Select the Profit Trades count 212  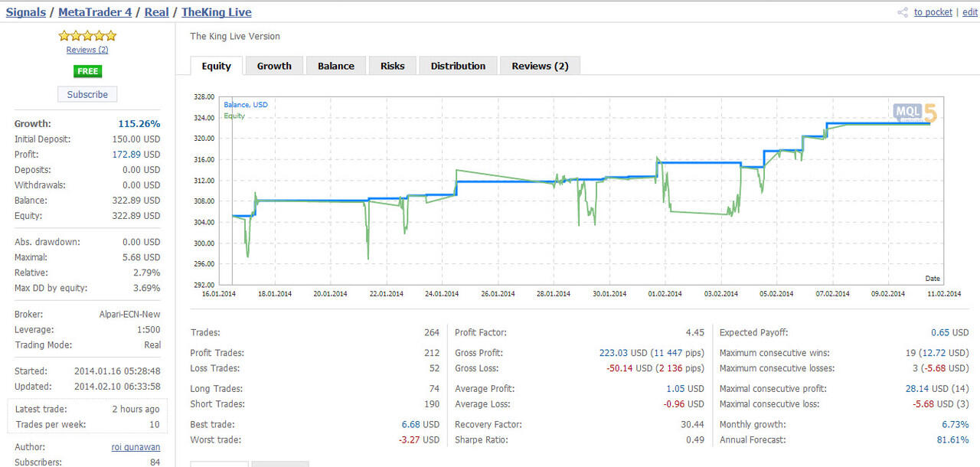[x=432, y=353]
